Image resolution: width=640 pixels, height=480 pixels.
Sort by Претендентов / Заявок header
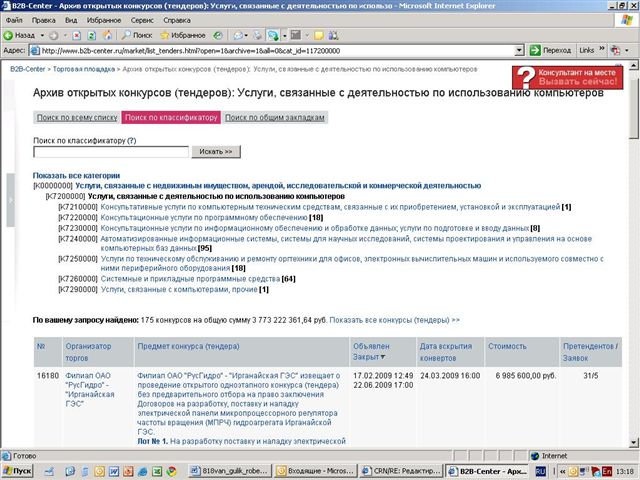pos(590,352)
